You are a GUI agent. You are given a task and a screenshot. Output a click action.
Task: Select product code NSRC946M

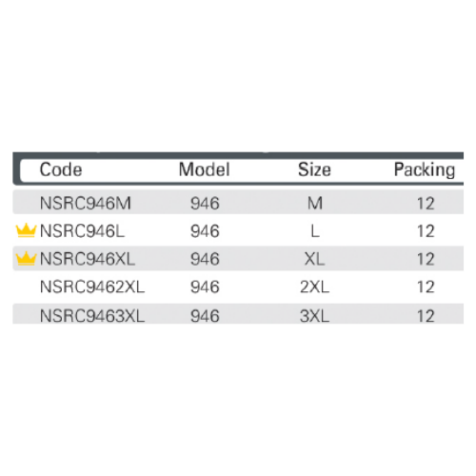point(86,203)
